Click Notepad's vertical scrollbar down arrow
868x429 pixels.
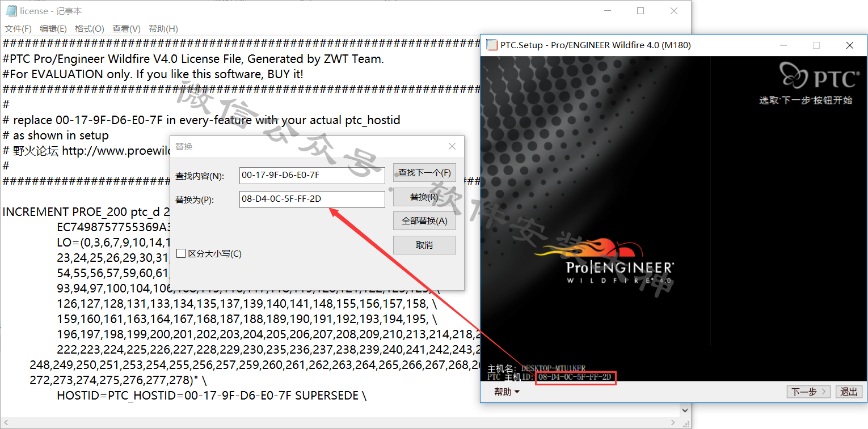pyautogui.click(x=685, y=410)
